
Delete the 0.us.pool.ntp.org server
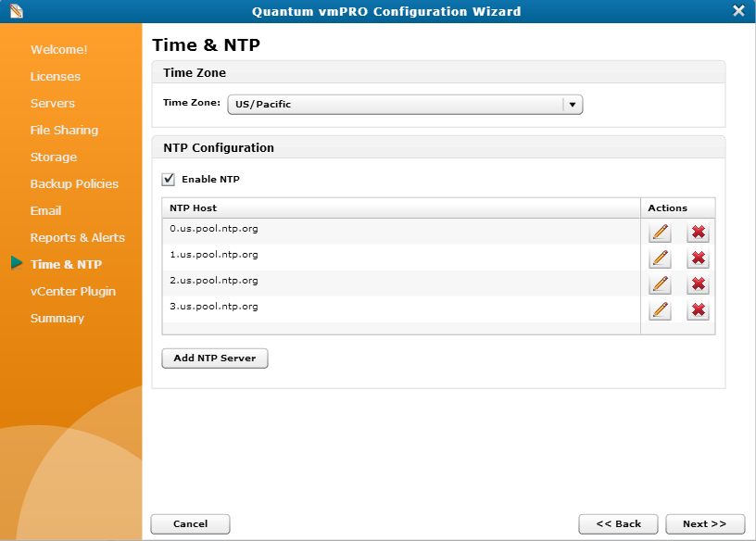point(697,233)
